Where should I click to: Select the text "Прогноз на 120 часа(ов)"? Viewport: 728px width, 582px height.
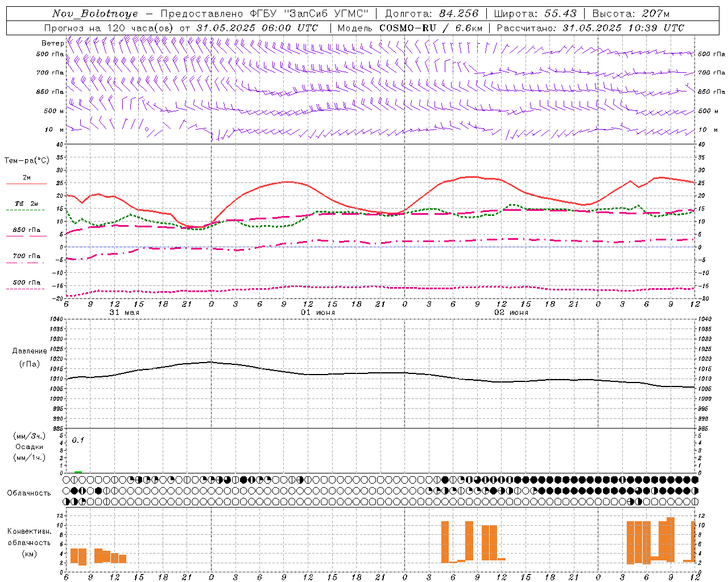109,28
